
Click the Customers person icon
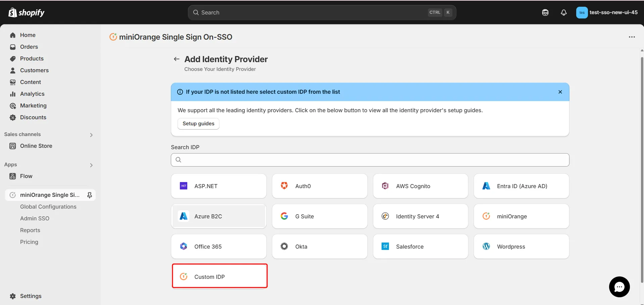13,70
